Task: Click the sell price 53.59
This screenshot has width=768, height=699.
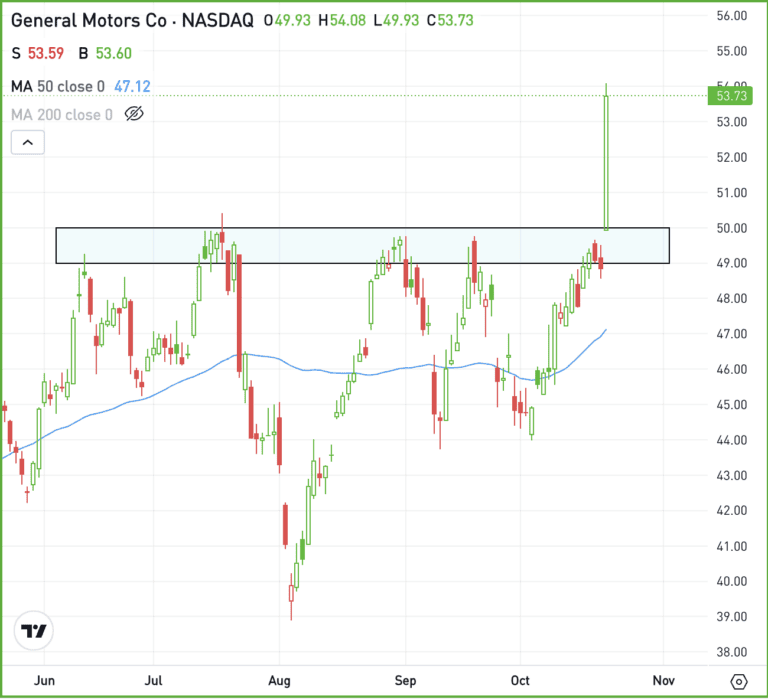Action: [x=46, y=53]
